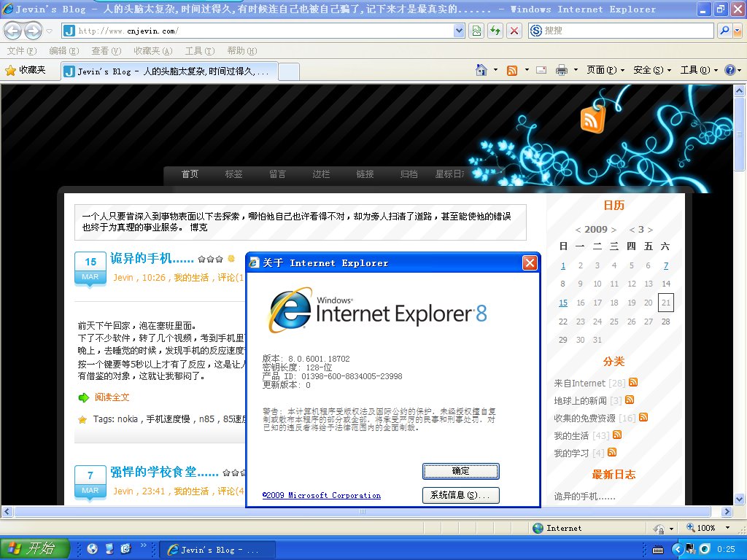This screenshot has height=560, width=747.
Task: Click the 100% zoom level button
Action: pos(701,528)
